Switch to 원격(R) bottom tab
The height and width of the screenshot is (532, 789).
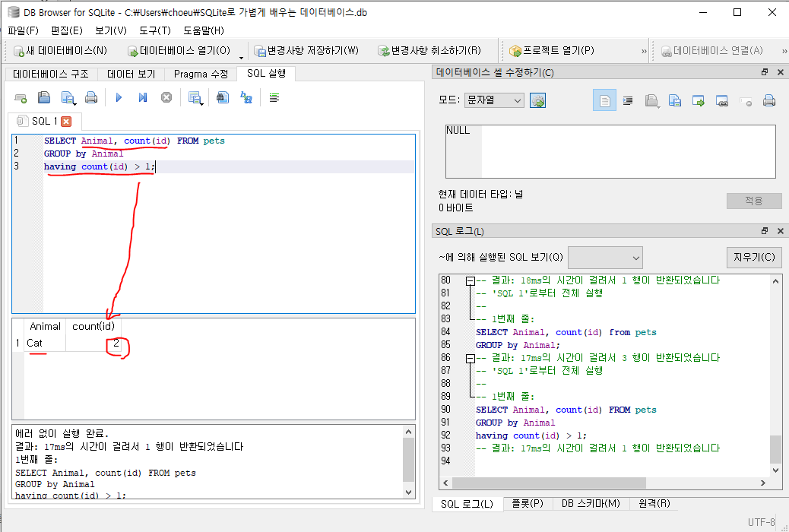coord(654,503)
